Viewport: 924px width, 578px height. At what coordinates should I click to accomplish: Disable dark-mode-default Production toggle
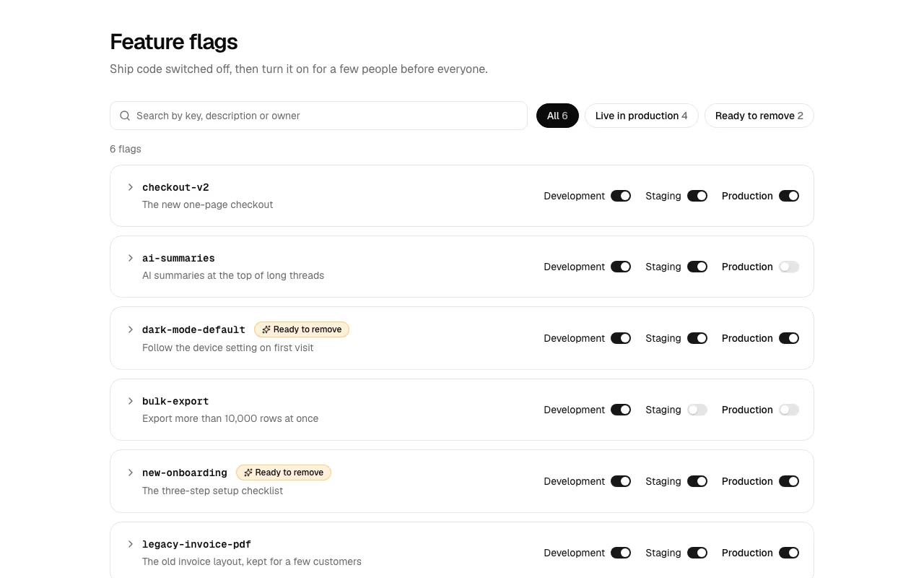[789, 338]
